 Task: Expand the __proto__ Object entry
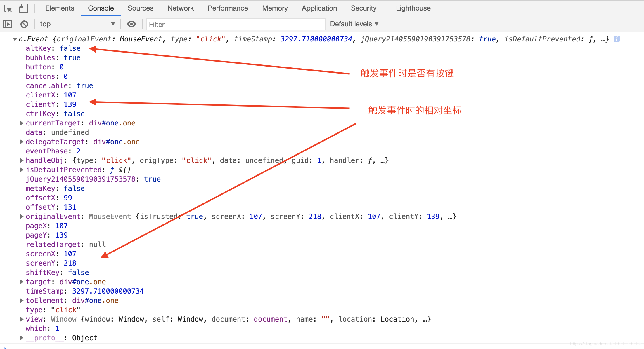pos(22,338)
